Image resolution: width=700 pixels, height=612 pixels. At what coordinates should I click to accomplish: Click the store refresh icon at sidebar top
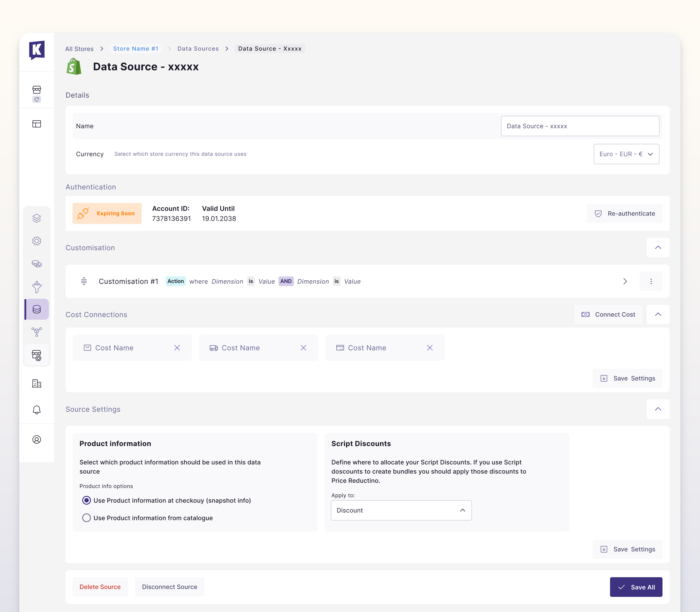[37, 99]
